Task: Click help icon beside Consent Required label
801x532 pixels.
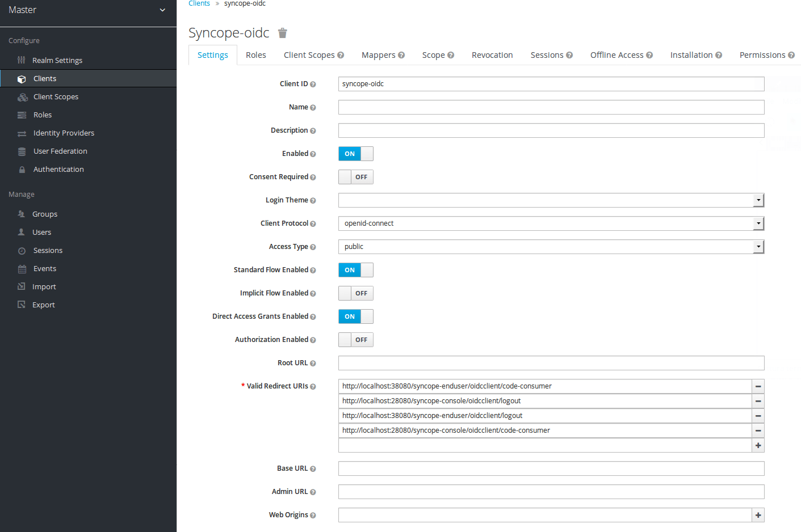Action: click(313, 178)
